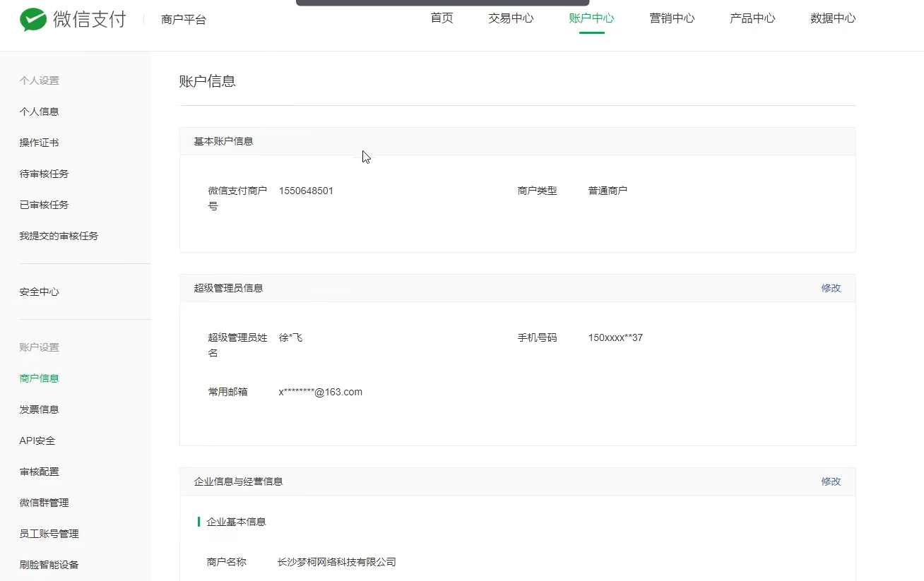924x581 pixels.
Task: Click the 商户类型 field label
Action: pos(538,191)
